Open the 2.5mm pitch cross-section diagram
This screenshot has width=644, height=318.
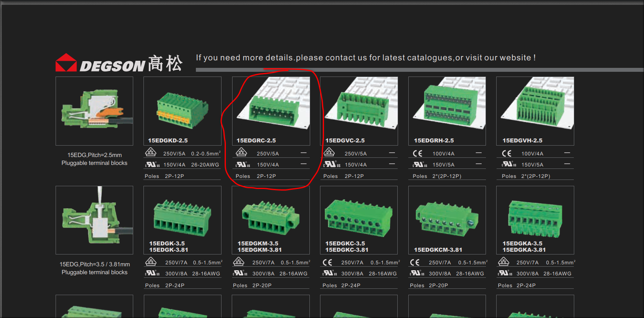94,111
